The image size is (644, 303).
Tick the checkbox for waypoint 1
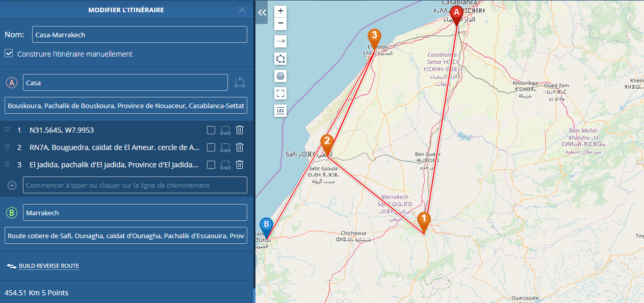[211, 130]
